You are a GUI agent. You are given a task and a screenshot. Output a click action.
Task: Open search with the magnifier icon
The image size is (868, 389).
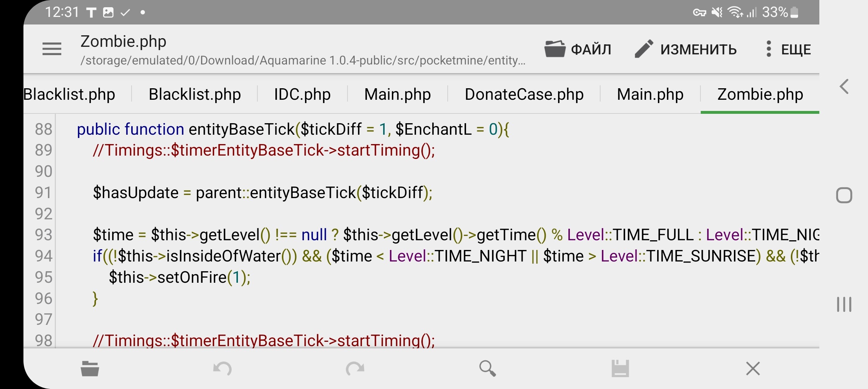click(x=488, y=368)
